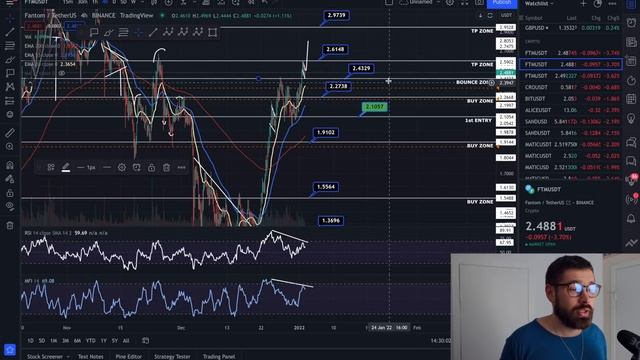Open the Strategy Tester tab

[x=172, y=356]
